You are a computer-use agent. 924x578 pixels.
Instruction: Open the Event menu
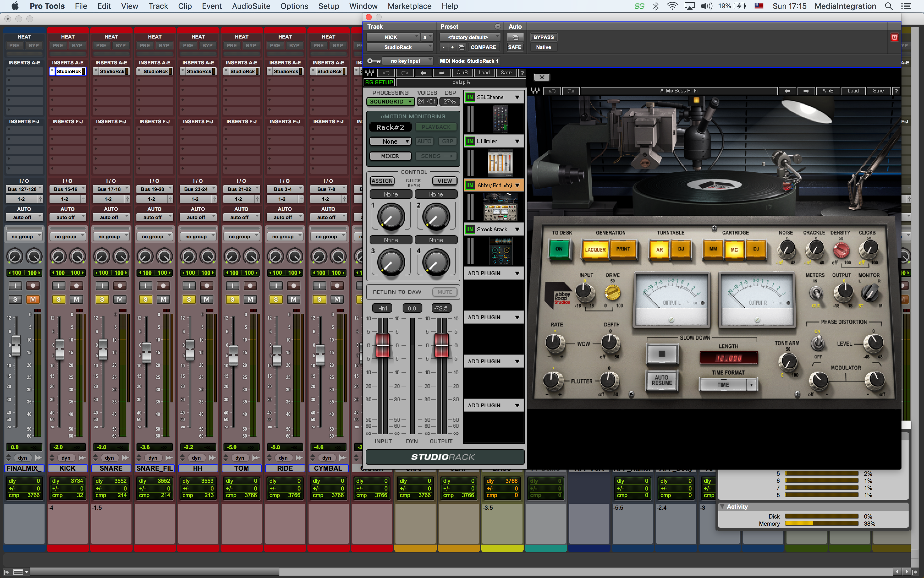click(211, 6)
